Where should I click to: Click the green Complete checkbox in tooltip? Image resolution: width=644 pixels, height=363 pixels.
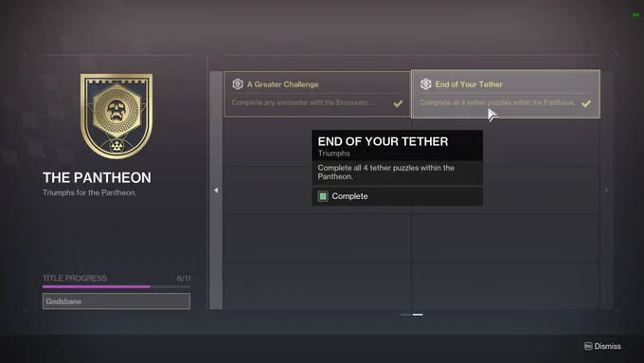[x=323, y=196]
